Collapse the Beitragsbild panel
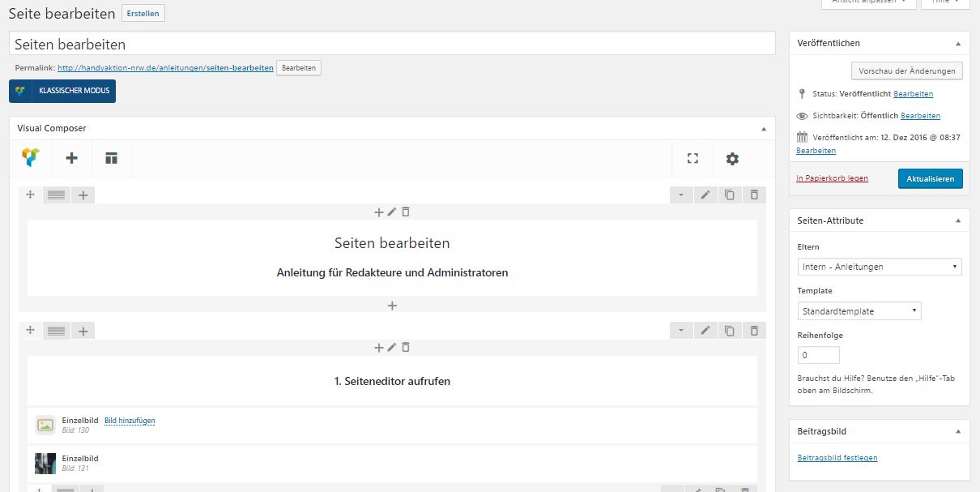This screenshot has height=492, width=980. pos(958,431)
